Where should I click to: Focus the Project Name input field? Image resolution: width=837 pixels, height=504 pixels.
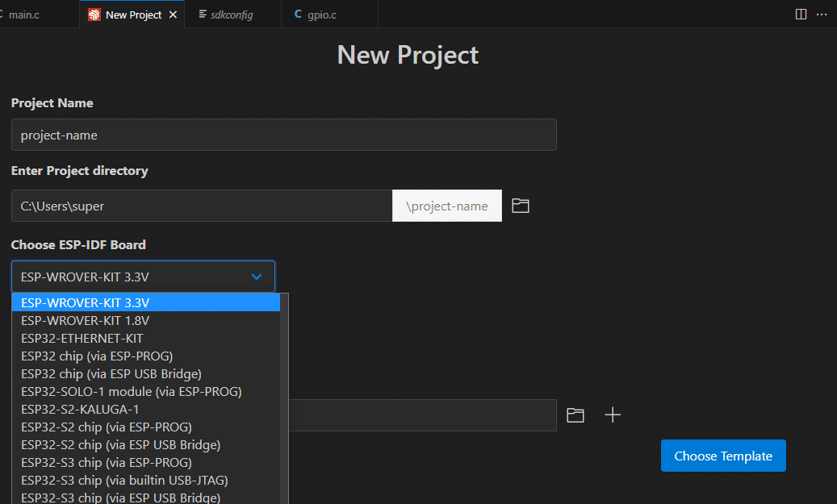point(284,135)
